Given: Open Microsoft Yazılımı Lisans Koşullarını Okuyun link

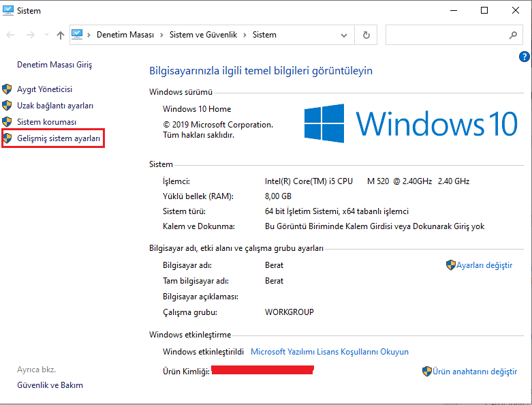Looking at the screenshot, I should click(330, 352).
